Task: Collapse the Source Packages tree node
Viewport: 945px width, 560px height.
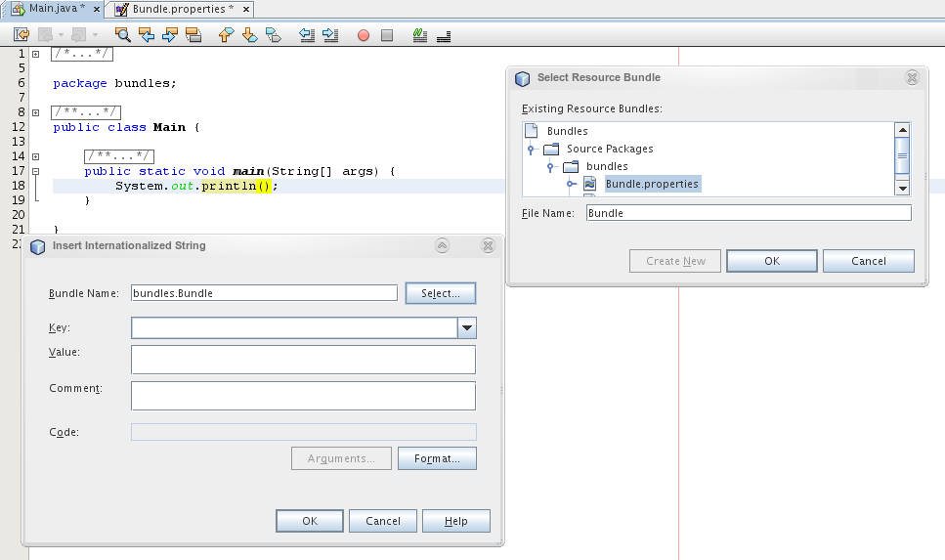Action: (531, 149)
